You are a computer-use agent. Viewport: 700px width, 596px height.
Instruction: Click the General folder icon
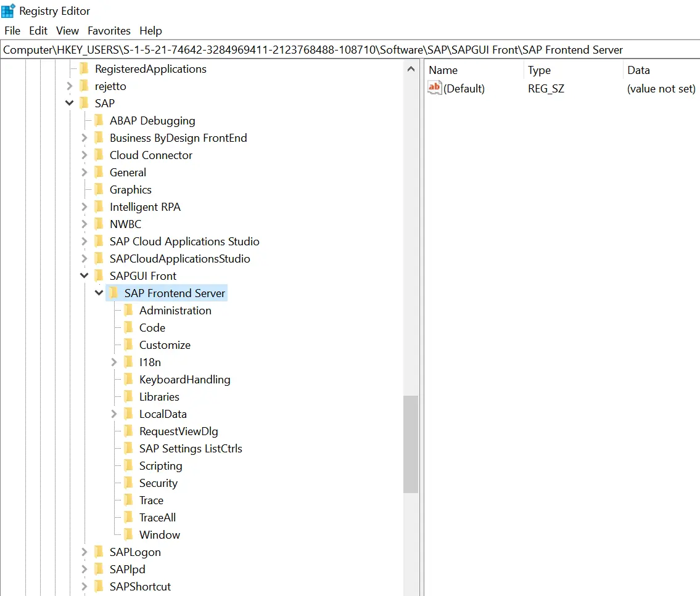point(99,172)
